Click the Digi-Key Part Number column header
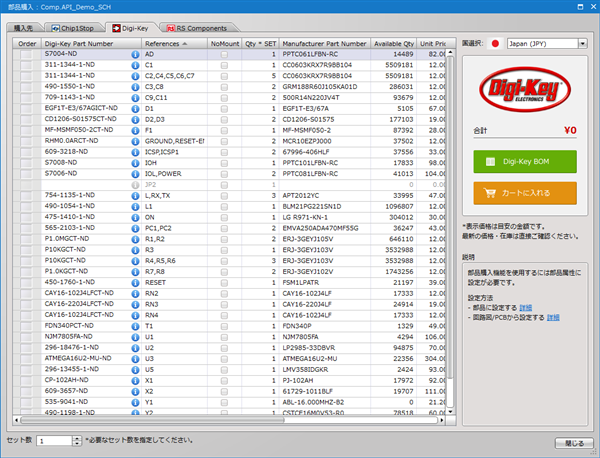Screen dimensions: 600x458 pos(91,44)
